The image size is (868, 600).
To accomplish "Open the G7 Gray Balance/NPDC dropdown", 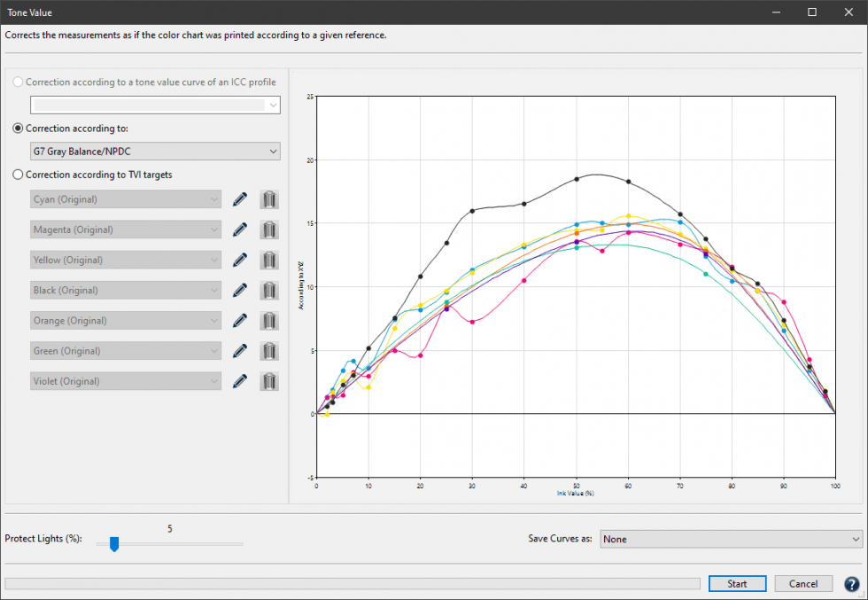I will 155,151.
